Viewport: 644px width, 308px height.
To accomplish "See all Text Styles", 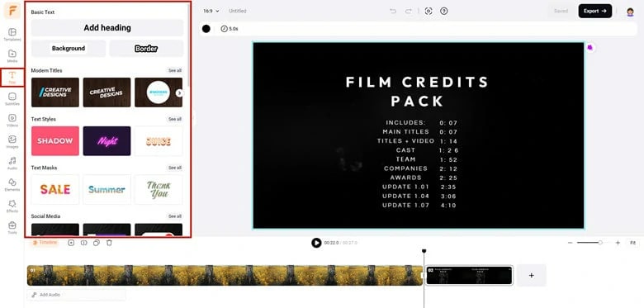I will click(x=174, y=119).
